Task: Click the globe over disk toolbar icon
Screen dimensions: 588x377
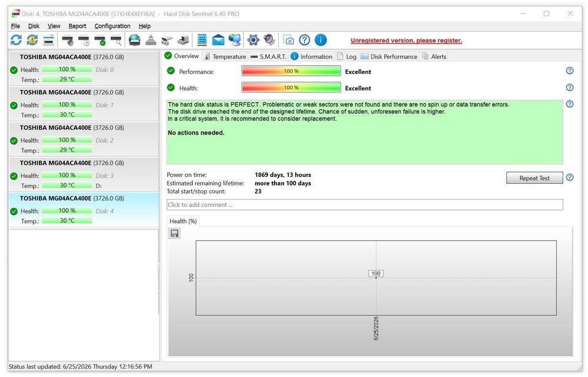Action: coord(134,40)
